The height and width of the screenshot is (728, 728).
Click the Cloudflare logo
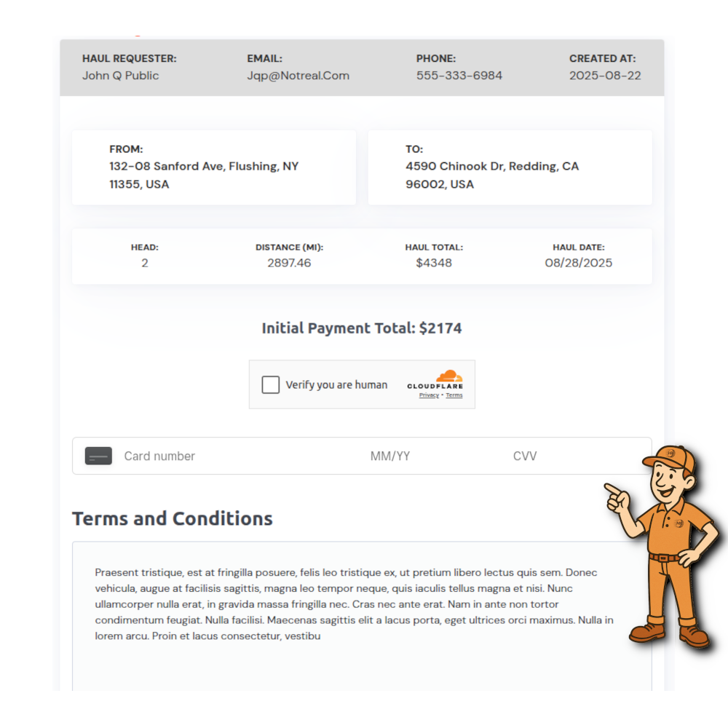click(435, 381)
